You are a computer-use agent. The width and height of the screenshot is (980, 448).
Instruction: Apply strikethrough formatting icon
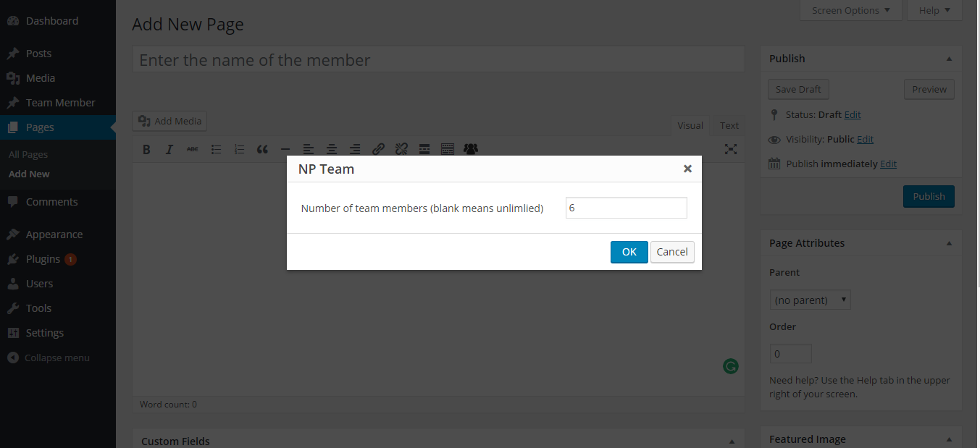tap(193, 149)
